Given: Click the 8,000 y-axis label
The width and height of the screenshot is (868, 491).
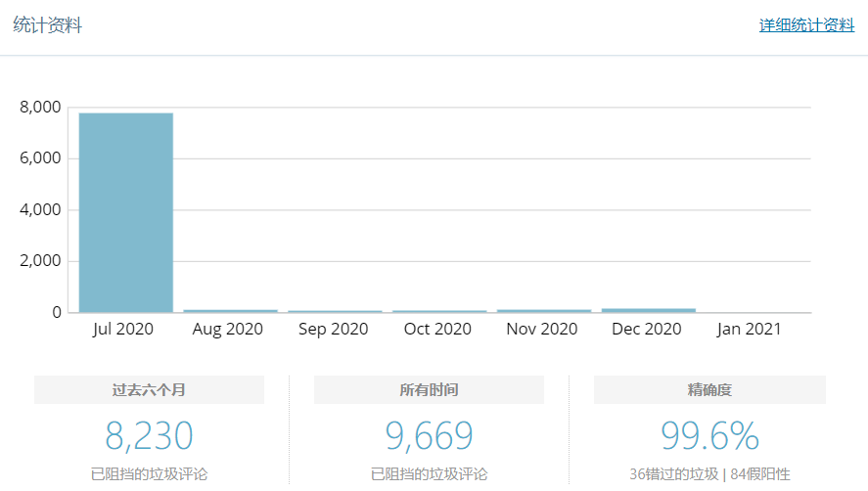Looking at the screenshot, I should 40,107.
